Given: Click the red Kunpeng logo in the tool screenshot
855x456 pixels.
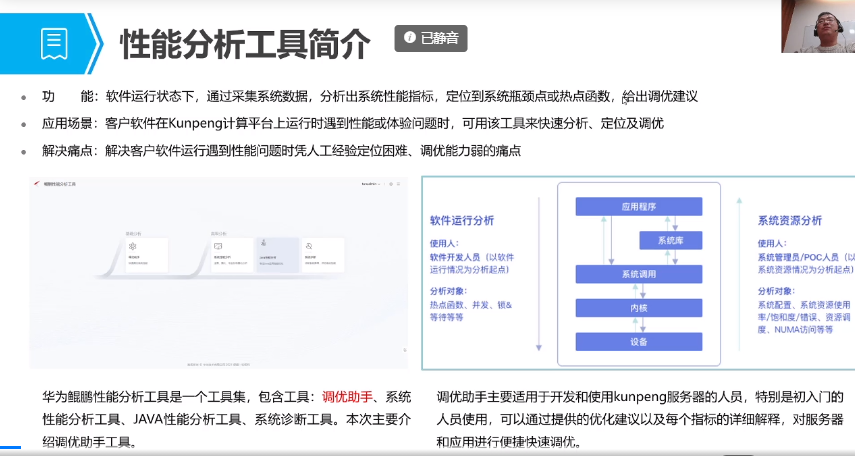Looking at the screenshot, I should (x=37, y=184).
